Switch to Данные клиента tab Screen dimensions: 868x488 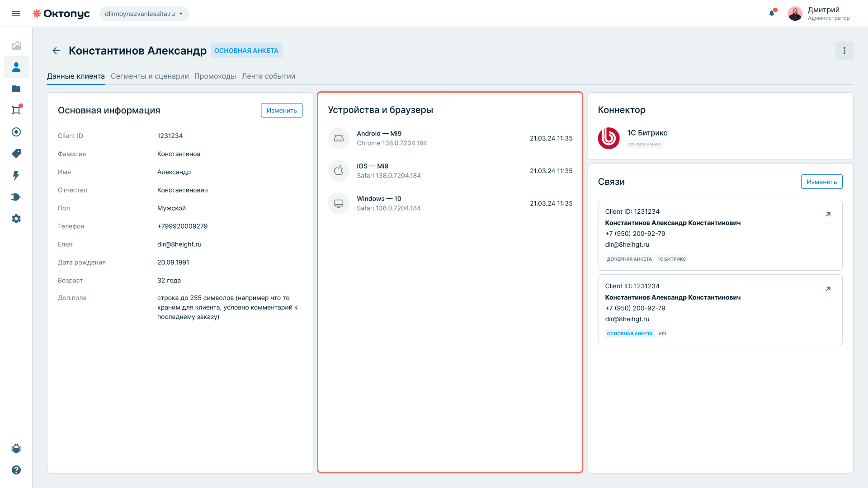click(76, 76)
